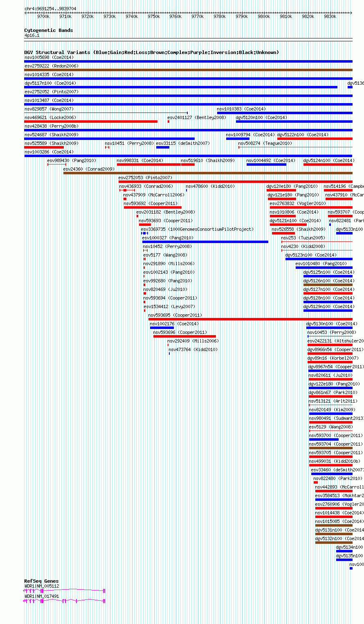The height and width of the screenshot is (624, 364).
Task: Open nsv1004492 (Coe2014) label
Action: tap(271, 160)
